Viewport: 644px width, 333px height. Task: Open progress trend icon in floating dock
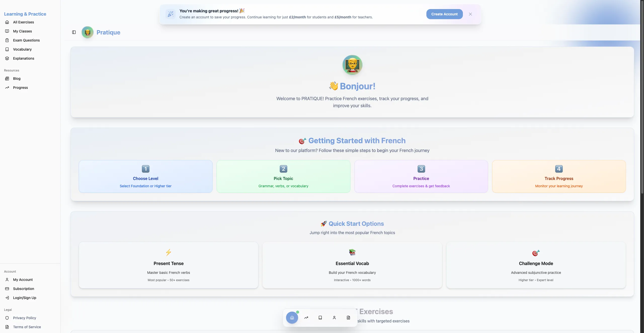coord(306,318)
